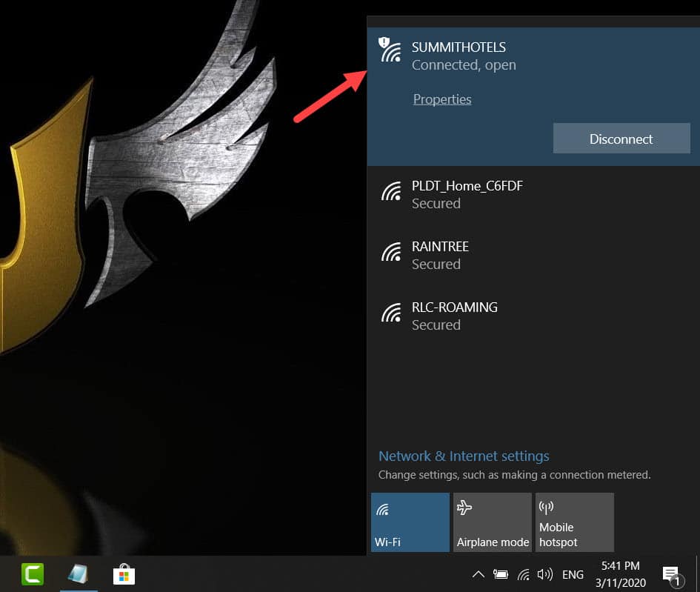Click the RLC-ROAMING signal strength icon
The height and width of the screenshot is (592, 700).
(x=391, y=313)
